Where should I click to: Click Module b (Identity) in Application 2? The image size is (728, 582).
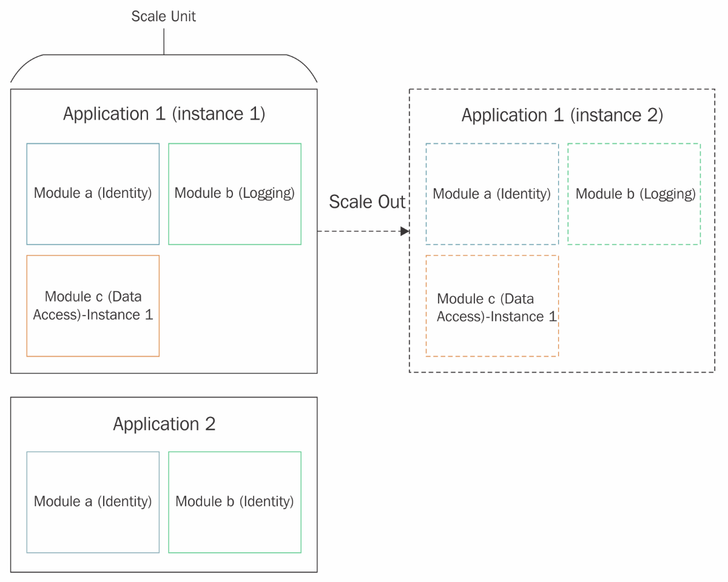235,502
